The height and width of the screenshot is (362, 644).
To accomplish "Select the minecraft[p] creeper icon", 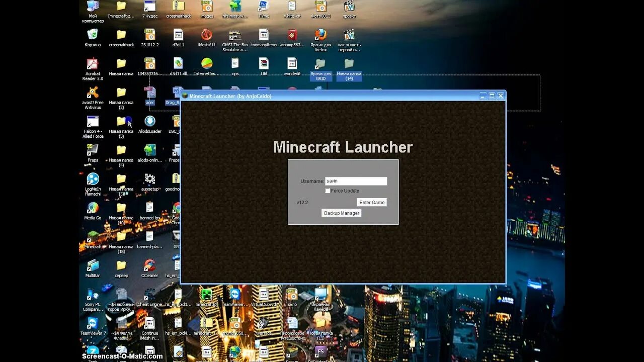I will [x=207, y=294].
